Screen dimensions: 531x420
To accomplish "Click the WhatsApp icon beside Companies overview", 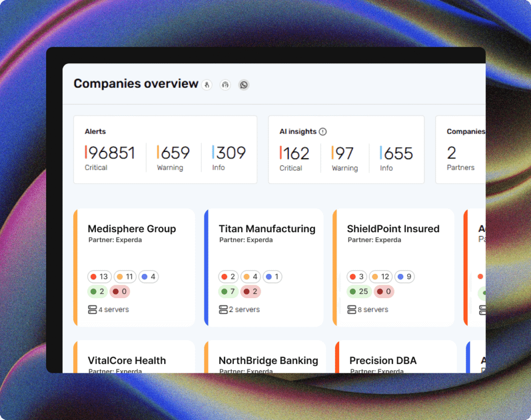I will coord(244,85).
